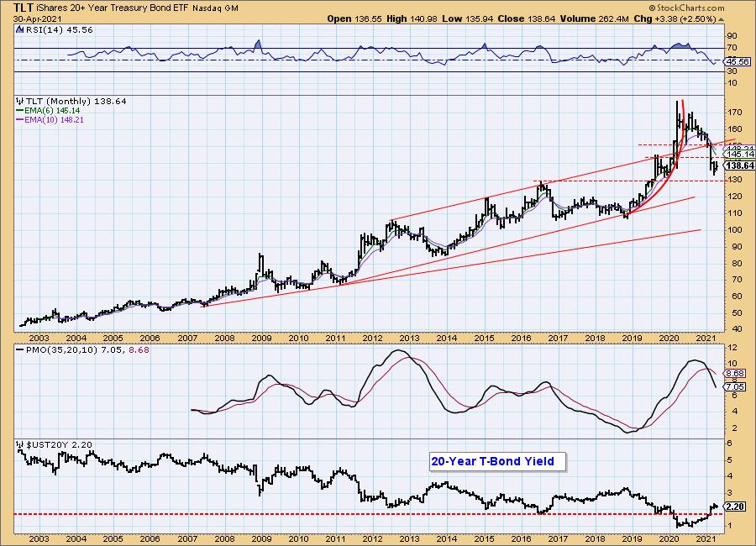This screenshot has width=756, height=546.
Task: Click the 138.64 price axis tag
Action: pyautogui.click(x=739, y=165)
